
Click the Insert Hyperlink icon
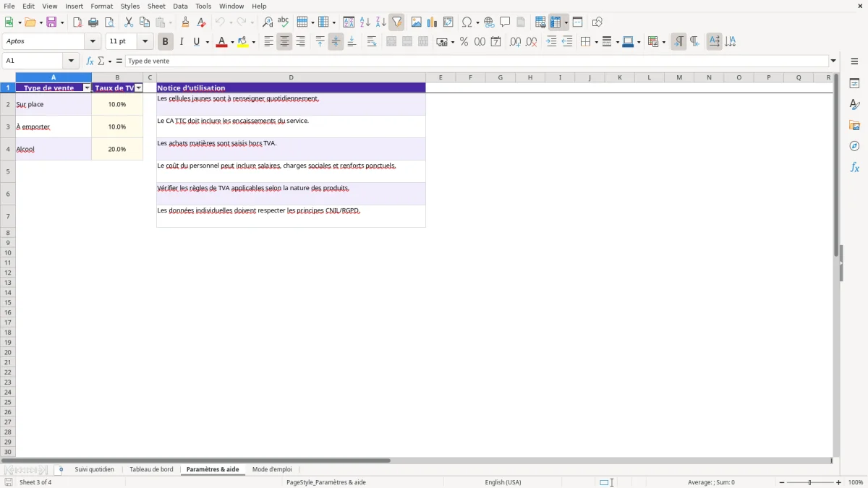tap(489, 22)
